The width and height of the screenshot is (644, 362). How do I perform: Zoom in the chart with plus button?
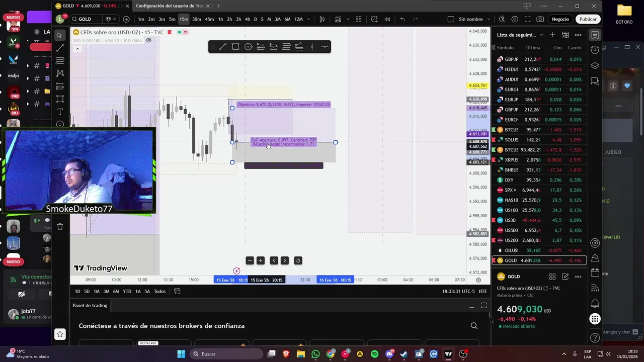(261, 260)
